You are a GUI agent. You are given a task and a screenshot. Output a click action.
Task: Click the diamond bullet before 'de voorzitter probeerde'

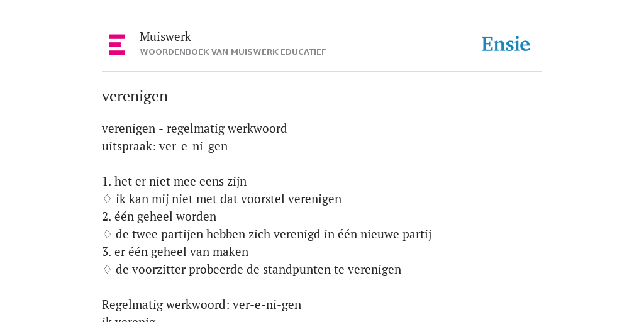pyautogui.click(x=107, y=270)
